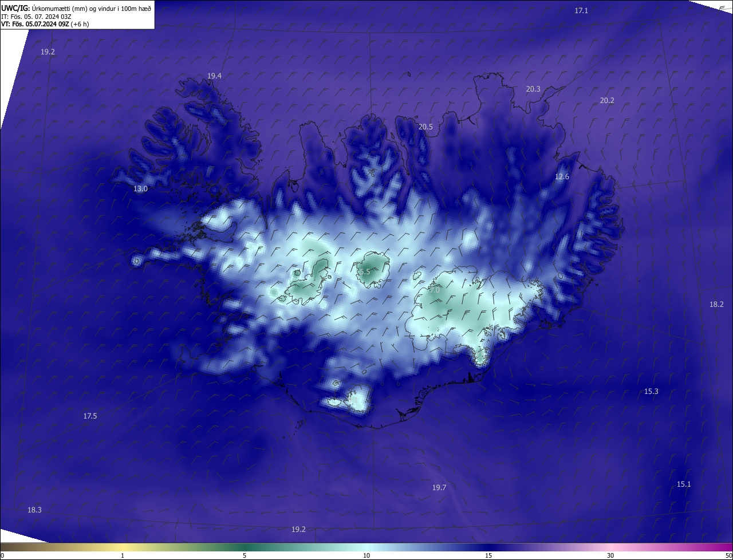Viewport: 733px width, 560px height.
Task: Click the 19.7 value south of Iceland
Action: 439,487
